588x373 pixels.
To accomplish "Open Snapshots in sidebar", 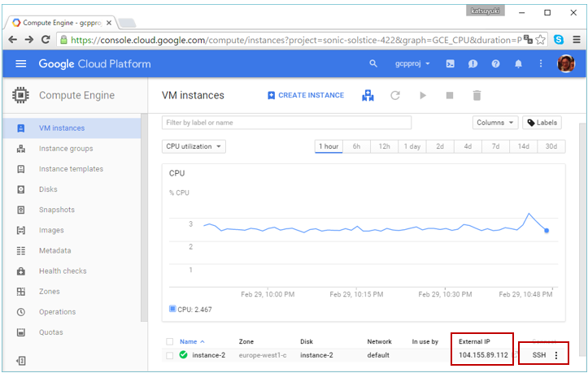I will click(72, 210).
